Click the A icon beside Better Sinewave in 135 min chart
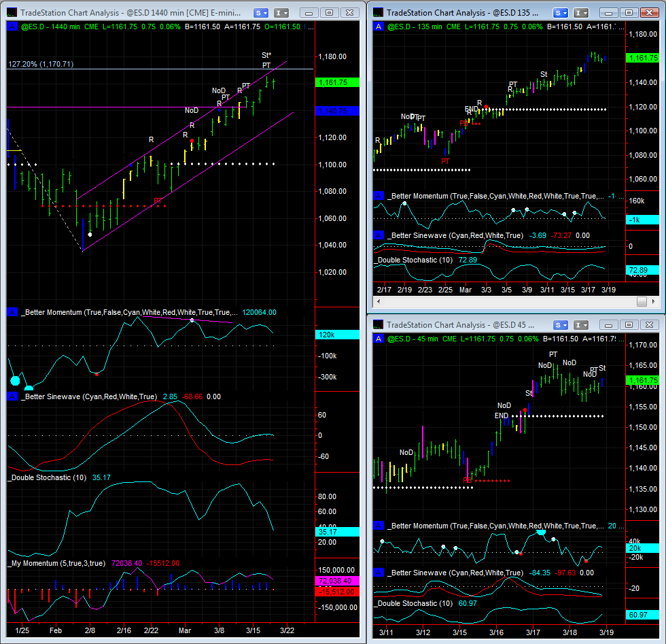 click(379, 235)
